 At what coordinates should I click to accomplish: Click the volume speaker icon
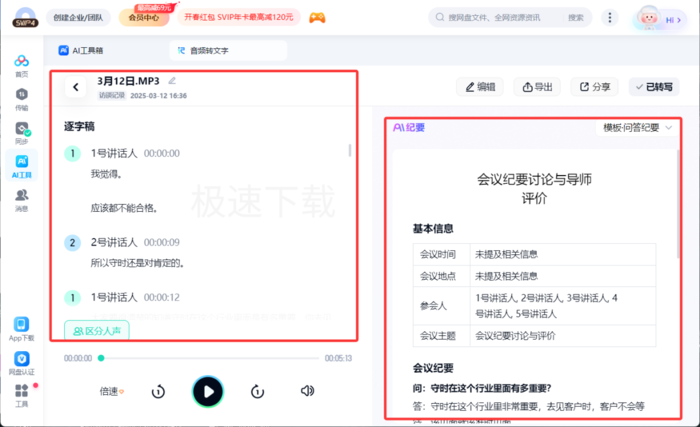(307, 391)
